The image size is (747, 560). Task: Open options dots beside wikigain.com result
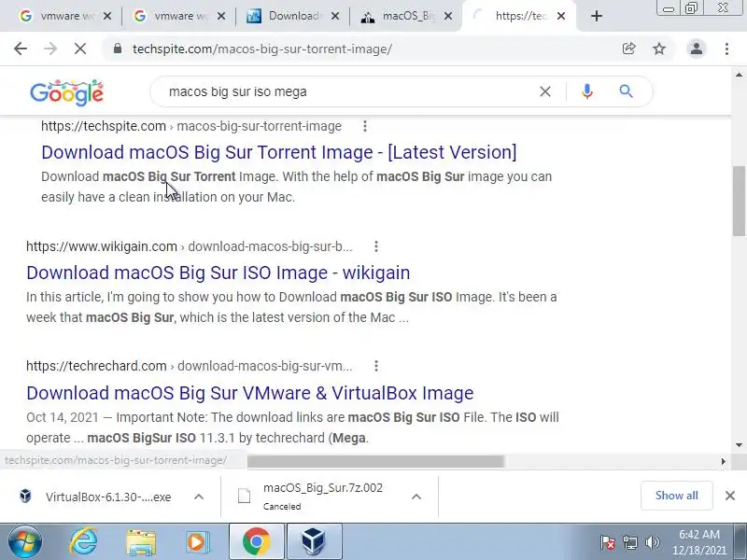[x=376, y=246]
